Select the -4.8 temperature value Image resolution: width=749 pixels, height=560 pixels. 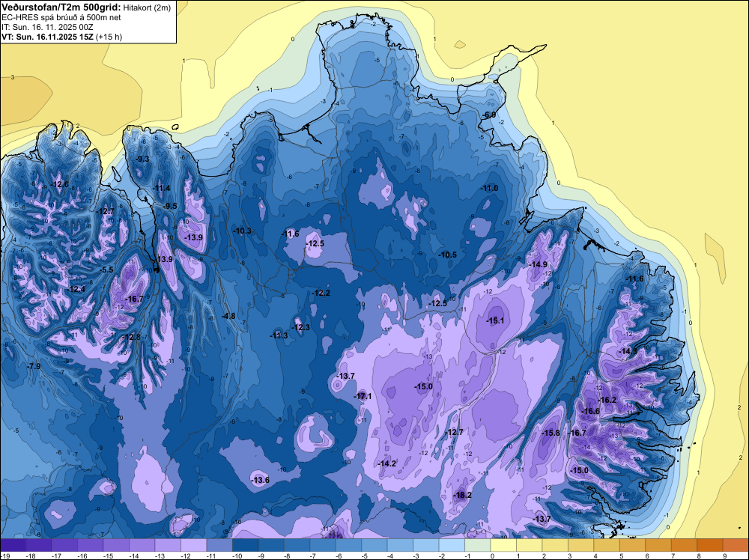228,316
